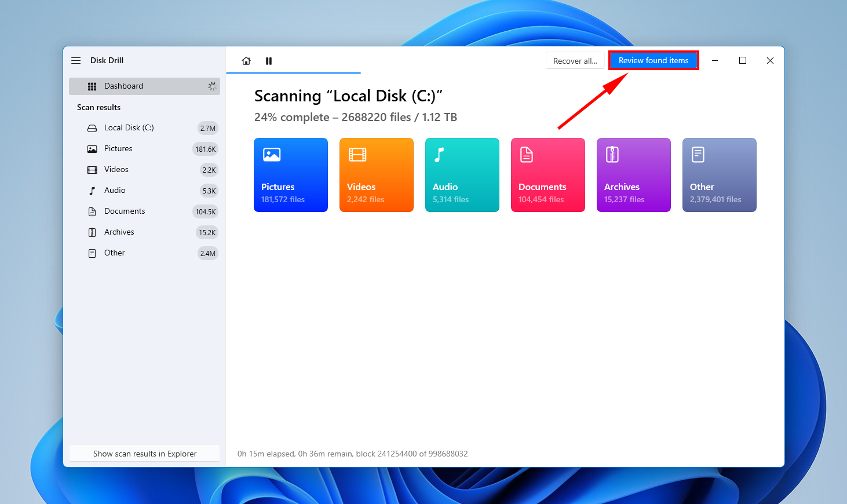Pause the scan with the pause icon
This screenshot has width=847, height=504.
(269, 61)
